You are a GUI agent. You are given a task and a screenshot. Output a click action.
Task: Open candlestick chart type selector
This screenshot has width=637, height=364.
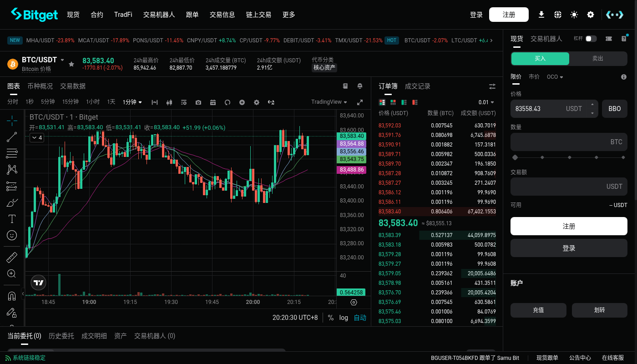[x=169, y=102]
